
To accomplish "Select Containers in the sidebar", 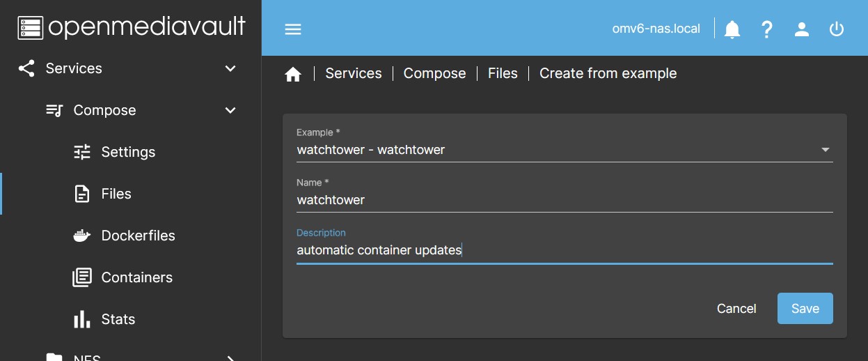I will [x=136, y=277].
